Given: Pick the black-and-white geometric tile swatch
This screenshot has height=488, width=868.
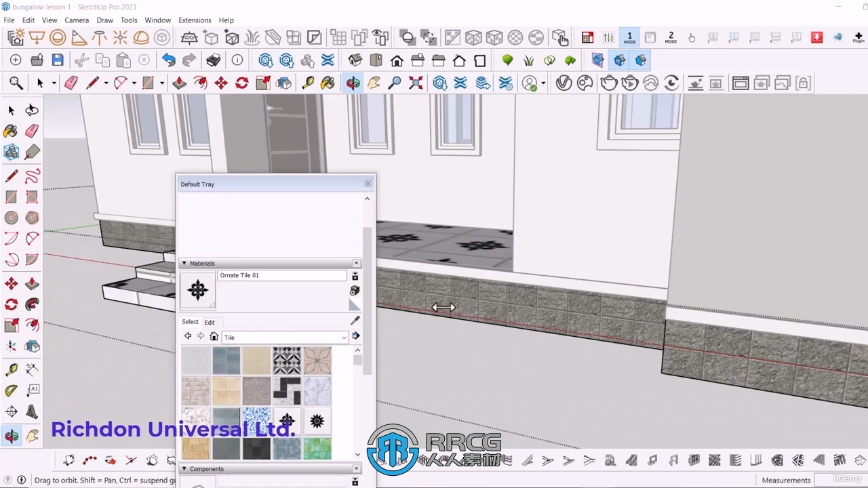Looking at the screenshot, I should [x=287, y=361].
